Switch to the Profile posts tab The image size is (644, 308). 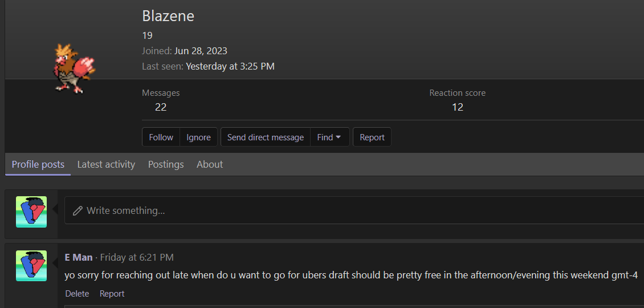[38, 164]
